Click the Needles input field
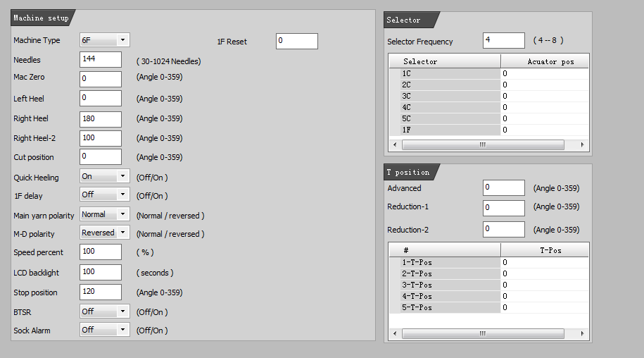This screenshot has height=358, width=644. [101, 59]
